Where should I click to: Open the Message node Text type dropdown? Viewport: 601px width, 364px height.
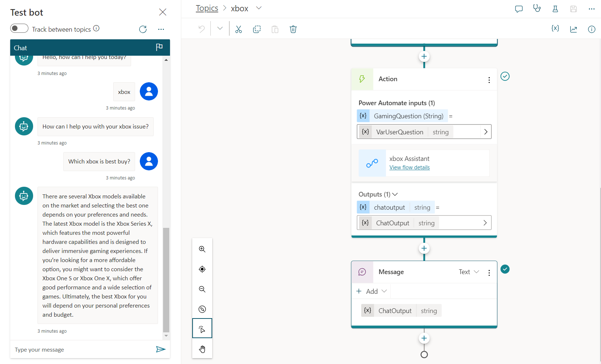pos(469,272)
